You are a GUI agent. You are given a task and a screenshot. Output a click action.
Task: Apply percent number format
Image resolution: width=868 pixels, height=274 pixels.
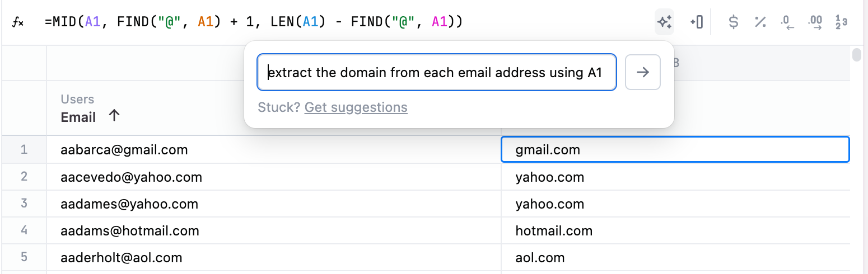[760, 22]
